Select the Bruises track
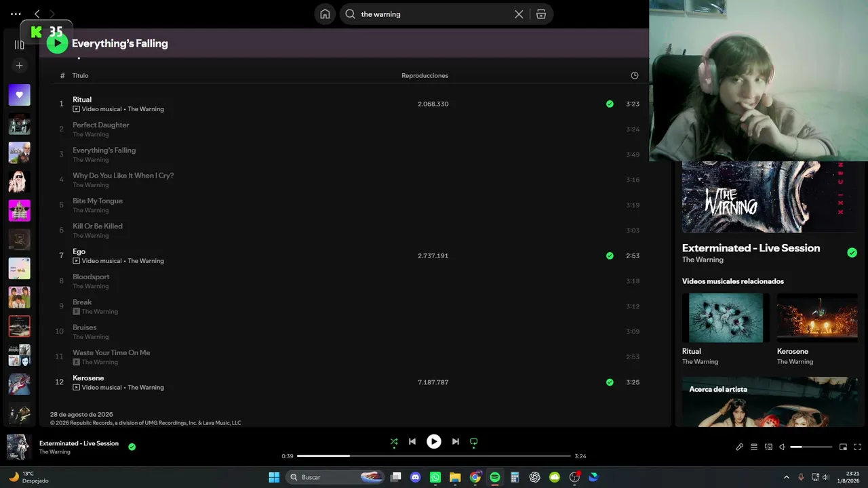 (85, 327)
